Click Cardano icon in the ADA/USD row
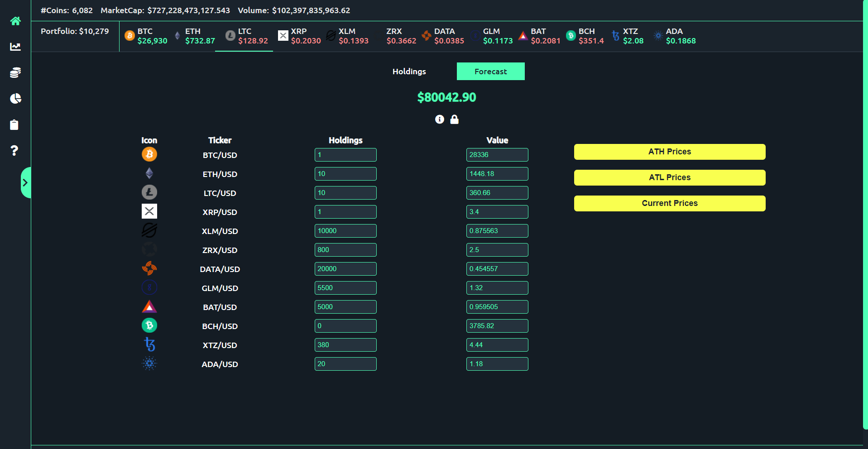The height and width of the screenshot is (449, 868). click(149, 363)
